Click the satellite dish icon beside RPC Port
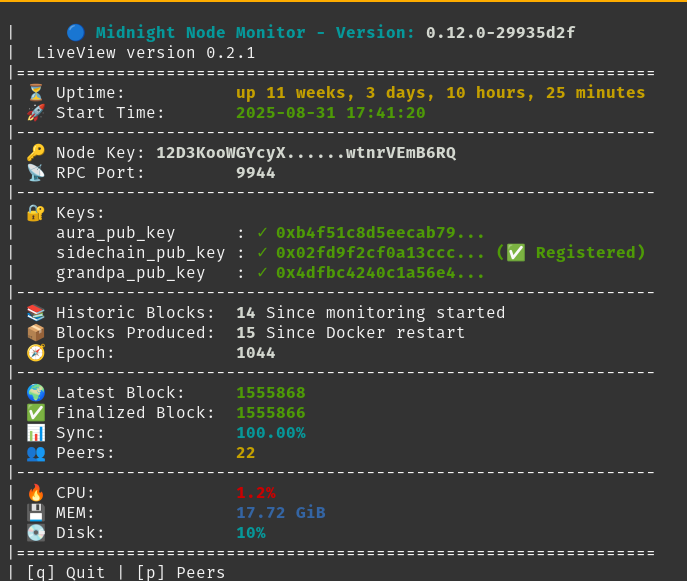The height and width of the screenshot is (581, 687). (36, 173)
